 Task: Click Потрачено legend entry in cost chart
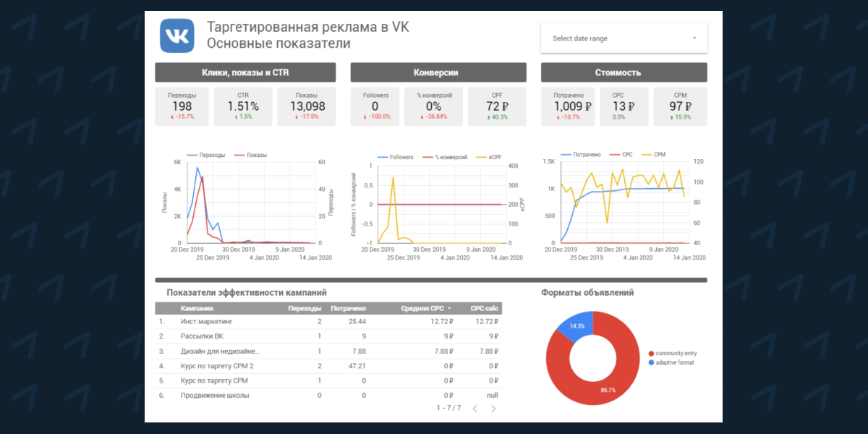click(x=579, y=155)
